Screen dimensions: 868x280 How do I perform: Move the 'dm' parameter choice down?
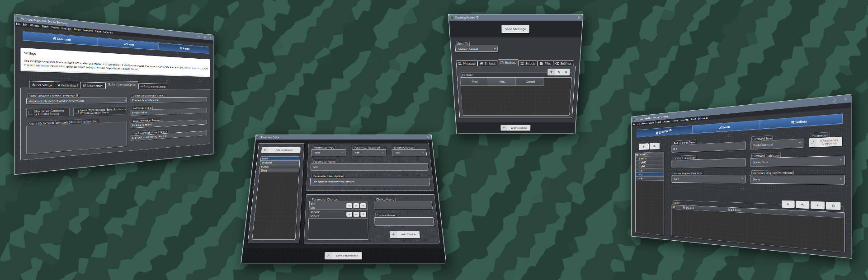(349, 205)
